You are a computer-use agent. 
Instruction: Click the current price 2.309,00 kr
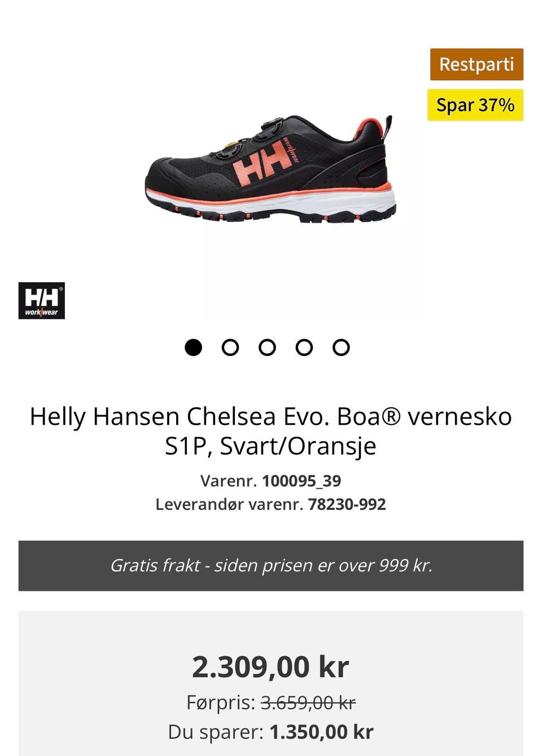click(x=271, y=667)
